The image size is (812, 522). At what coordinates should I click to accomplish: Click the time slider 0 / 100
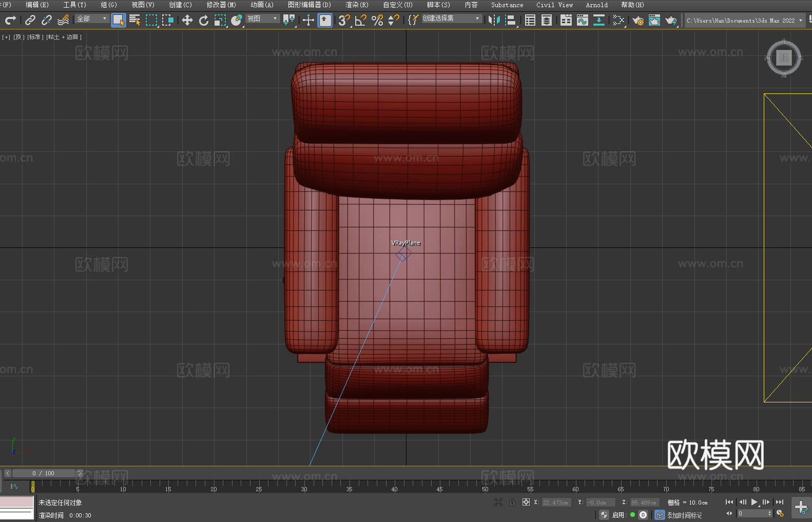[44, 473]
